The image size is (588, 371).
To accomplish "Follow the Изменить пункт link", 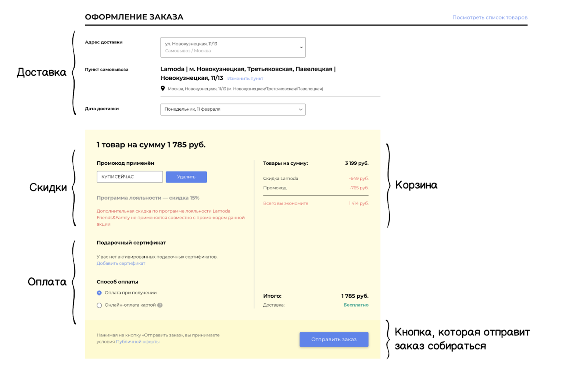I will coord(245,78).
